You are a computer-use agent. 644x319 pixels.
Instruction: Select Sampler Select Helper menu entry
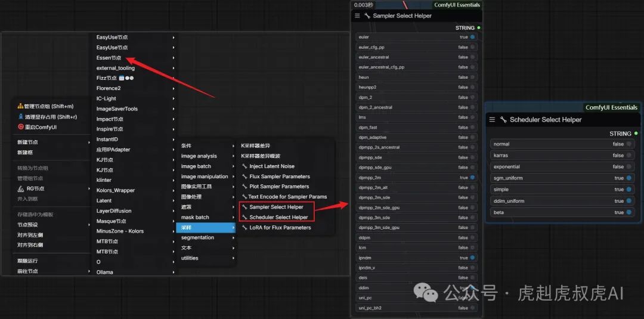tap(276, 207)
